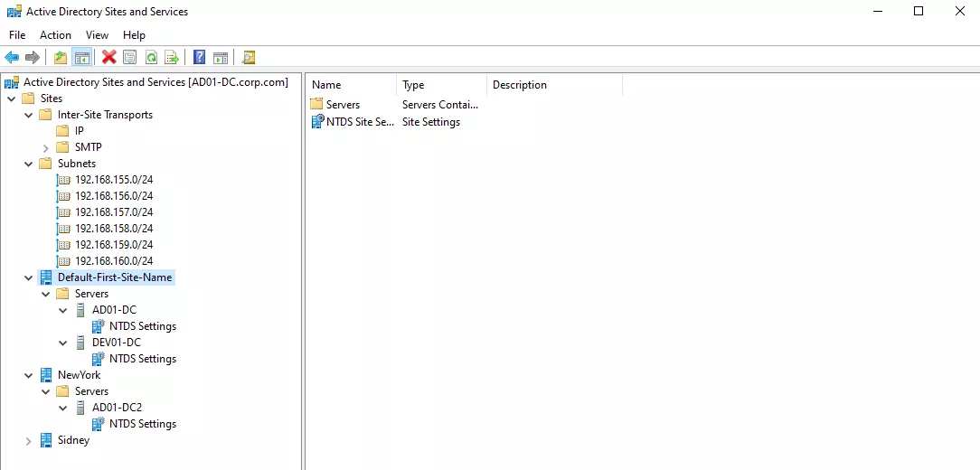The height and width of the screenshot is (470, 980).
Task: Collapse the Subnets node
Action: point(28,164)
